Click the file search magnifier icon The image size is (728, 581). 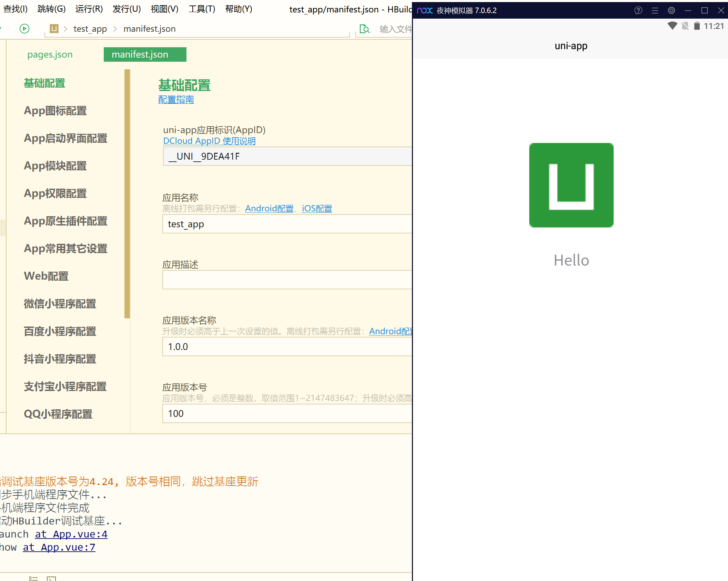click(365, 29)
